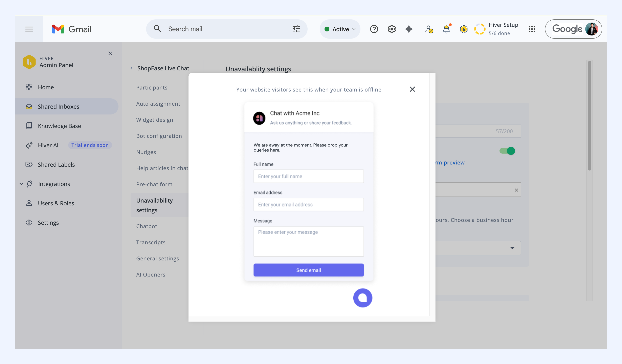Screen dimensions: 622x364
Task: Open Auto assignment settings
Action: (x=158, y=104)
